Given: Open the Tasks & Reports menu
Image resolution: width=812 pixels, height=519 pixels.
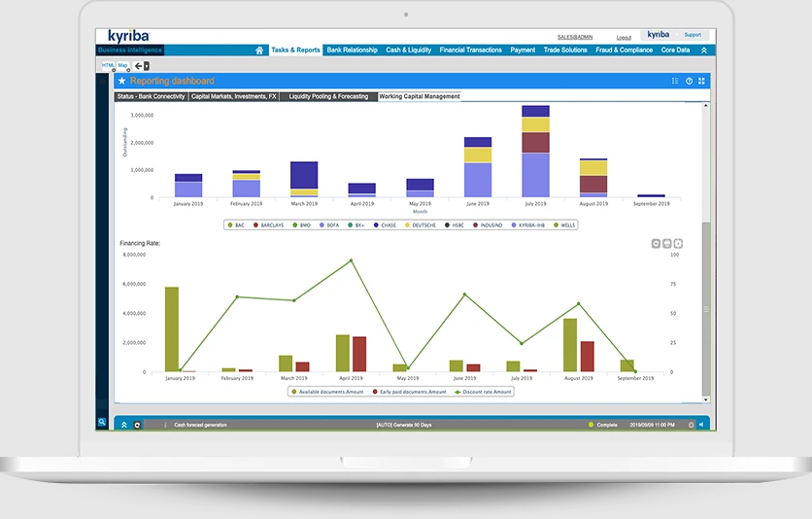Looking at the screenshot, I should (295, 51).
